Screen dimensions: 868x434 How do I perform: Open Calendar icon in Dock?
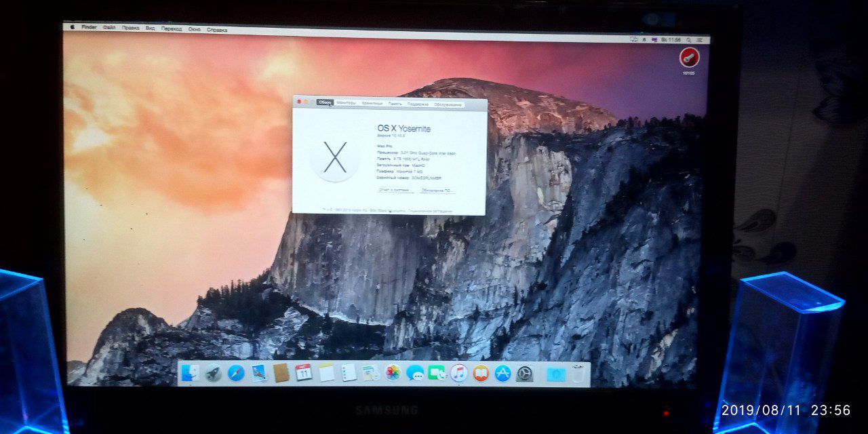point(304,372)
